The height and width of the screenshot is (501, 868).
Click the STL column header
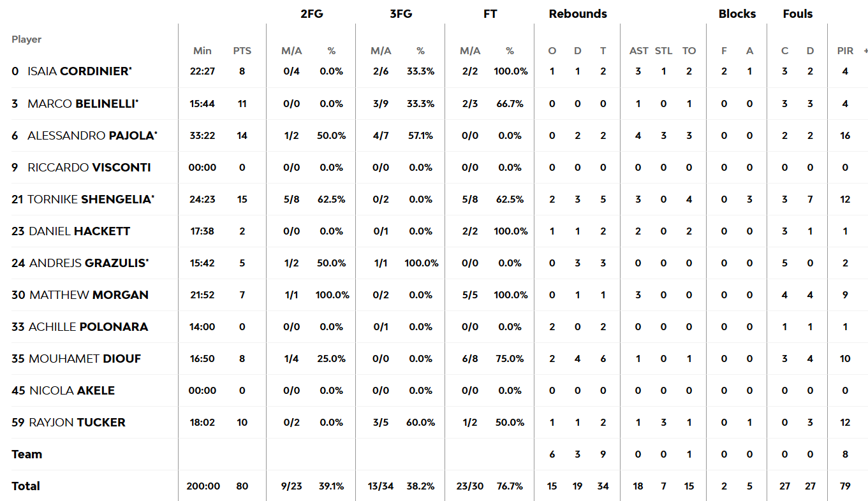coord(664,51)
